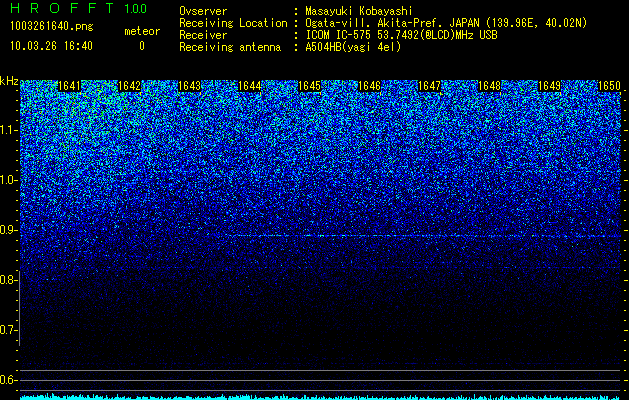Select the Ogata-vill. Akita-Pref. JAPAN location text
The width and height of the screenshot is (629, 400).
click(446, 23)
